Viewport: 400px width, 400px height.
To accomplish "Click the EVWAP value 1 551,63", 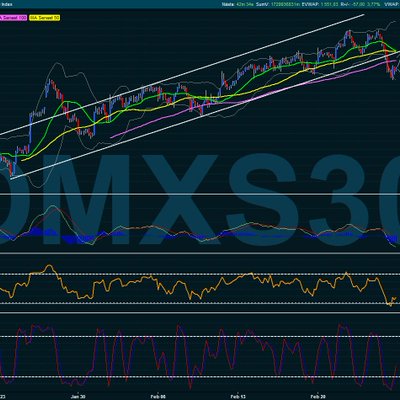I will click(x=330, y=4).
